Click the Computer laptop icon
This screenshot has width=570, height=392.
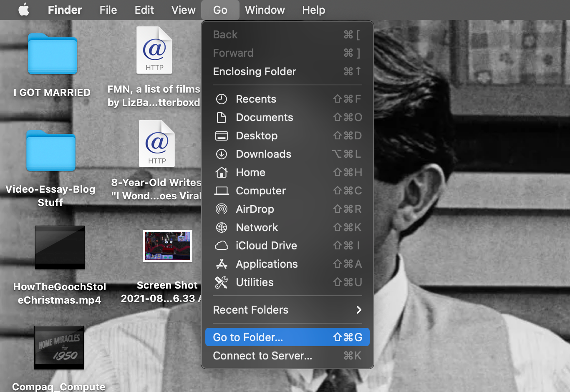221,191
